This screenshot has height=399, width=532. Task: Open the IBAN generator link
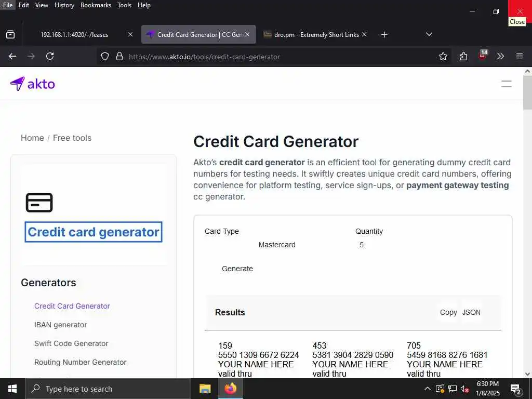tap(60, 325)
